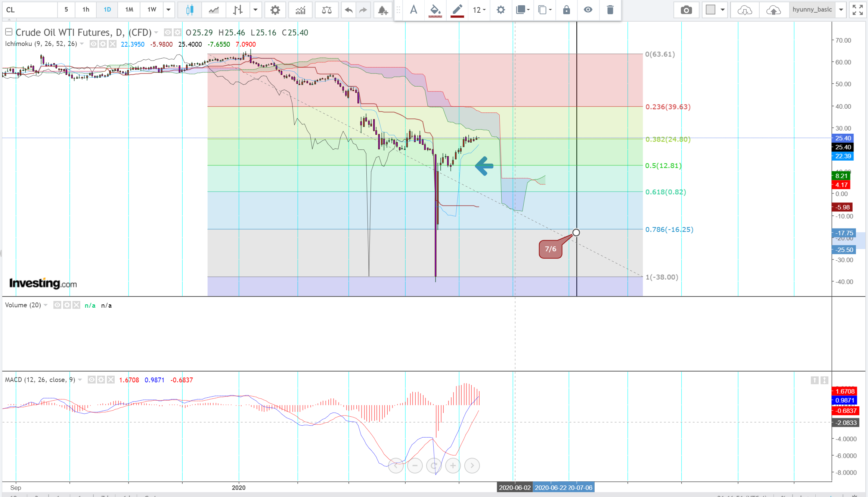Open hyunny_basic layout dropdown arrow
Image resolution: width=868 pixels, height=497 pixels.
coord(841,10)
